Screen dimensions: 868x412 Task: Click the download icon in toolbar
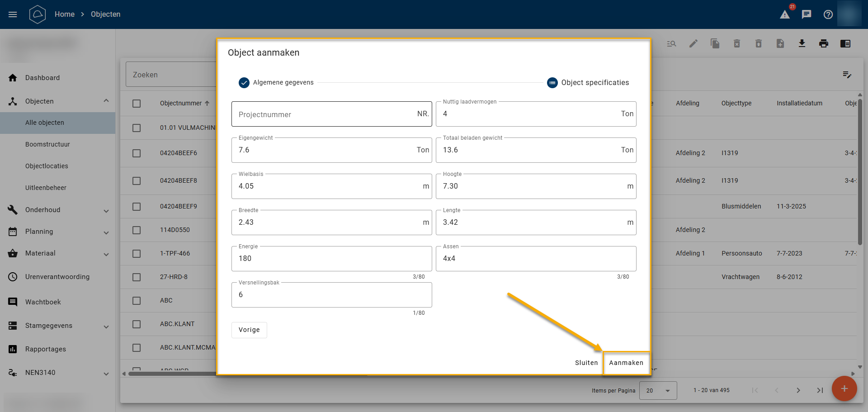(x=802, y=43)
